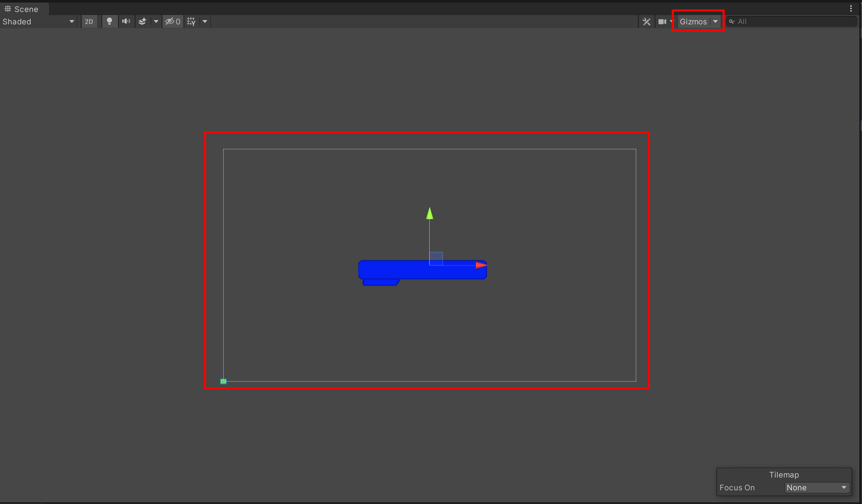This screenshot has height=504, width=862.
Task: Open grid settings dropdown arrow
Action: coord(205,21)
